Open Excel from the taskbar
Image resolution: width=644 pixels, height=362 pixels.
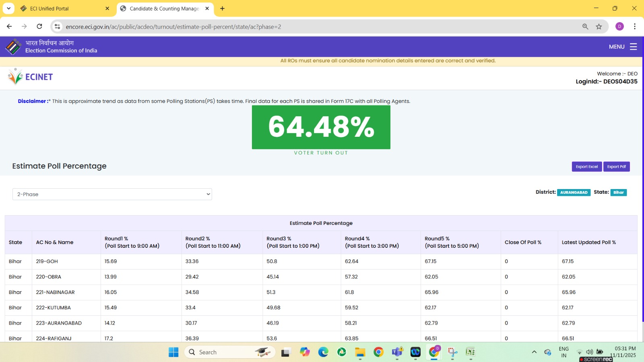[x=470, y=352]
